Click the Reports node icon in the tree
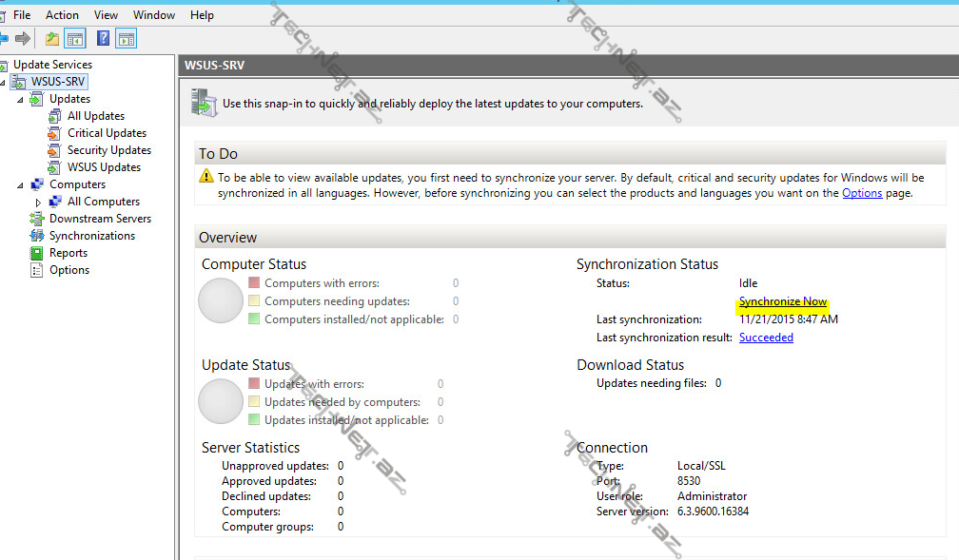The width and height of the screenshot is (959, 560). 37,253
